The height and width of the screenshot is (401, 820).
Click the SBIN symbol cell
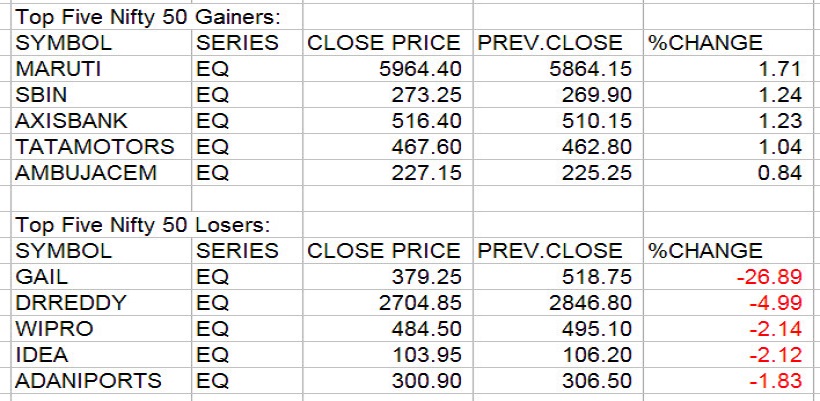click(x=43, y=95)
